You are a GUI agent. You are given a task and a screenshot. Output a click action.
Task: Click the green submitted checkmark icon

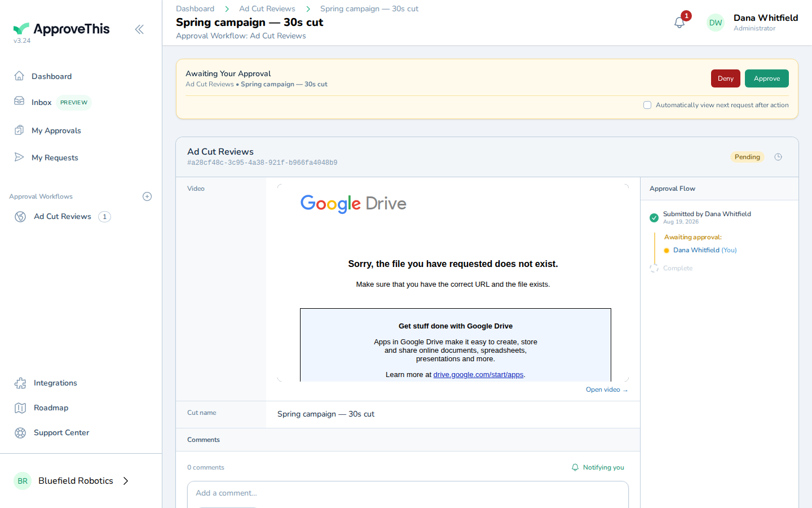tap(654, 218)
